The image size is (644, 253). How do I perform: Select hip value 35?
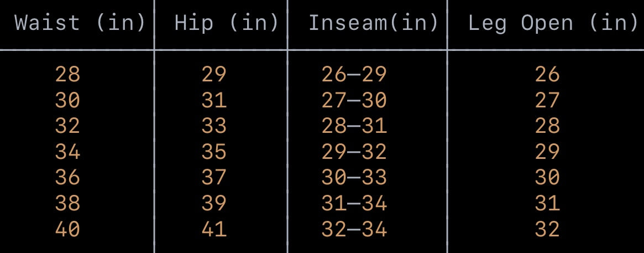tap(214, 152)
